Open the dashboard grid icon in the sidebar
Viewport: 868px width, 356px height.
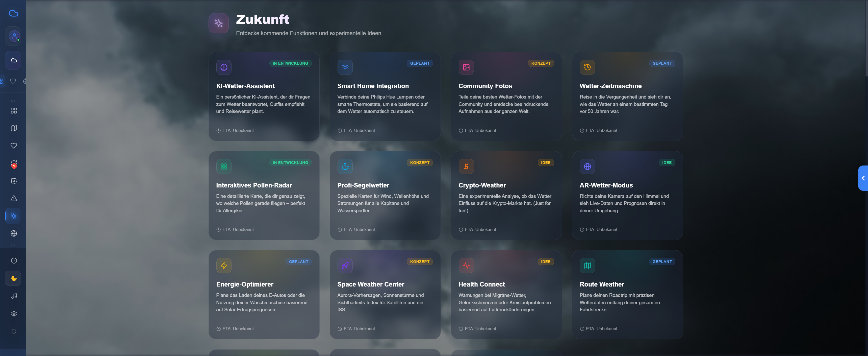(13, 111)
